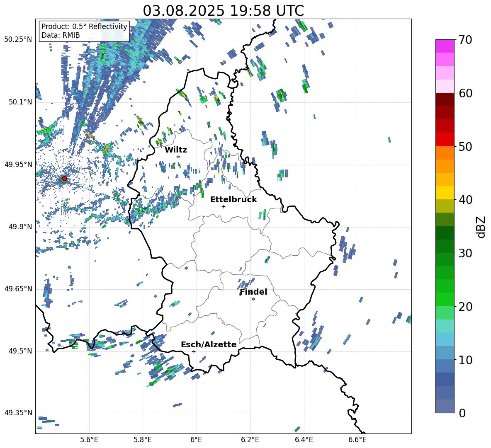The height and width of the screenshot is (448, 491).
Task: Click the Wiltz city label
Action: (x=176, y=150)
